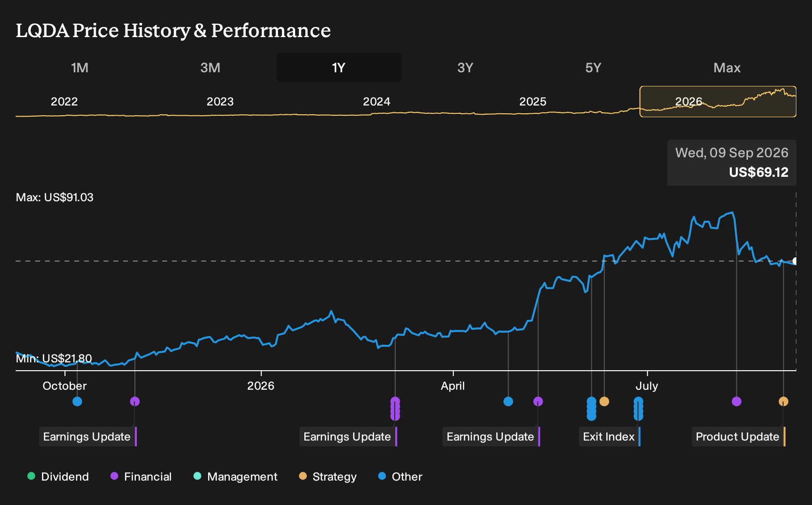812x505 pixels.
Task: Open the Product Update event label
Action: pyautogui.click(x=739, y=437)
